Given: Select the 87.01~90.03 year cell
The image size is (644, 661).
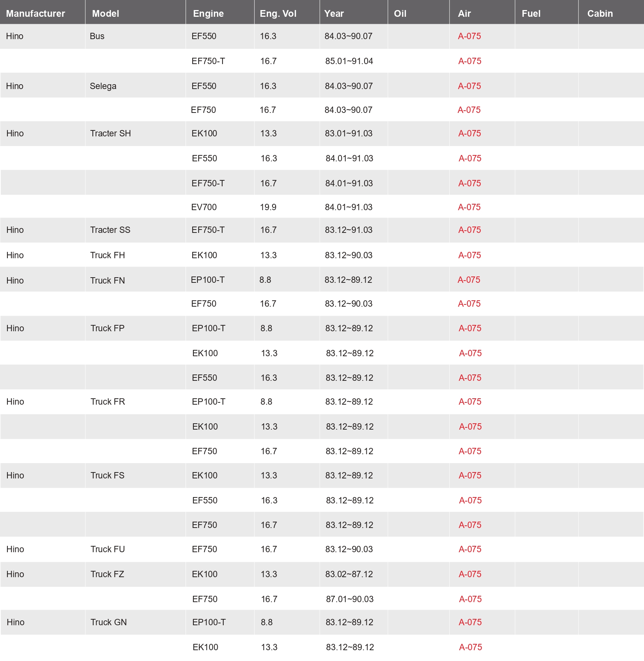Looking at the screenshot, I should tap(350, 599).
